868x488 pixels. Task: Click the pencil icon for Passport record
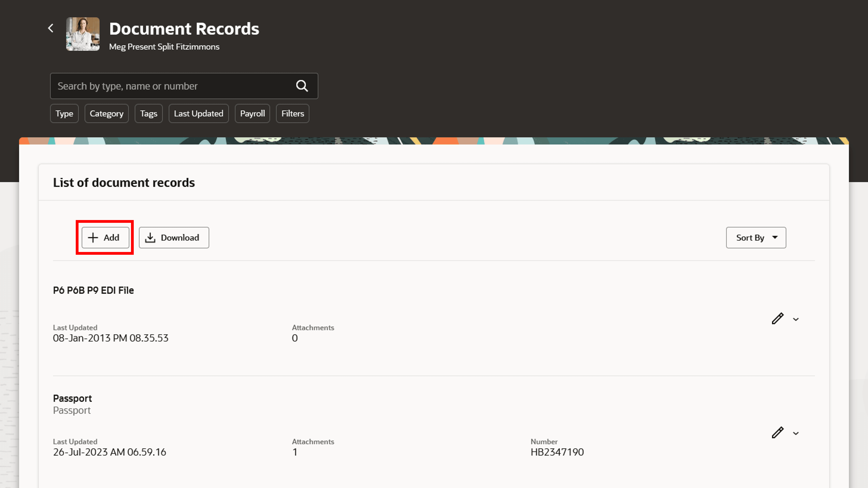(x=777, y=432)
